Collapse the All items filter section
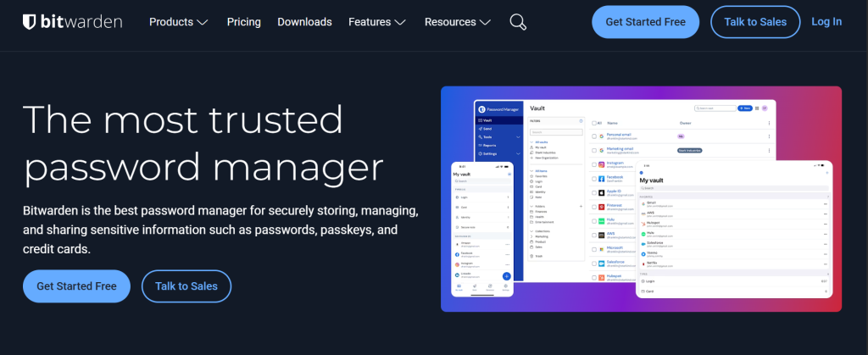Image resolution: width=868 pixels, height=355 pixels. (531, 171)
